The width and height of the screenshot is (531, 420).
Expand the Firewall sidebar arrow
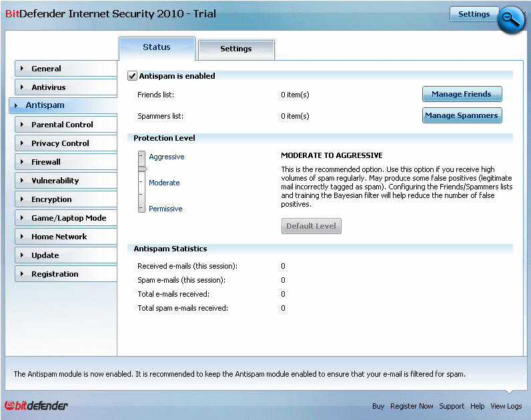click(22, 162)
